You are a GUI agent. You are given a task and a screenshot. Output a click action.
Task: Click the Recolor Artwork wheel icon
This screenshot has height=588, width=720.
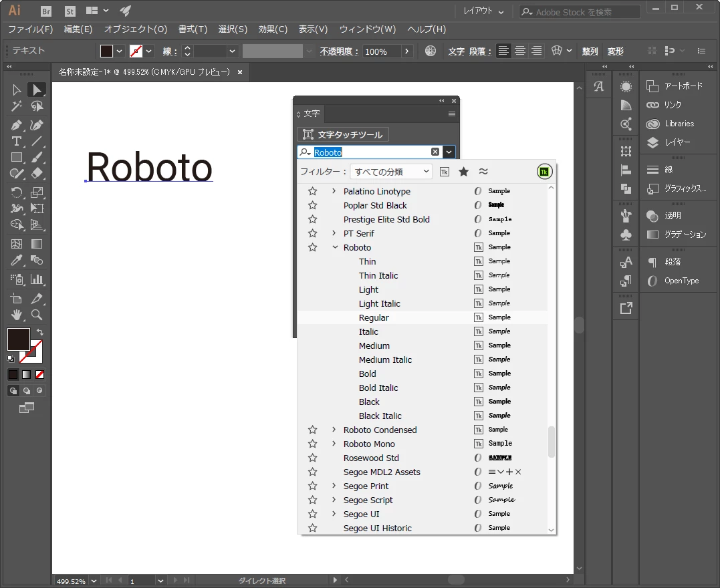coord(431,51)
